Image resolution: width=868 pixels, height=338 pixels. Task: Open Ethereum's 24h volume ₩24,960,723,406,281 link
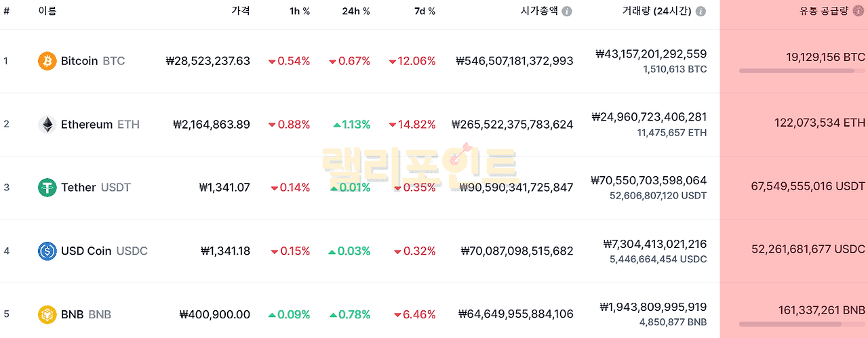pos(649,117)
